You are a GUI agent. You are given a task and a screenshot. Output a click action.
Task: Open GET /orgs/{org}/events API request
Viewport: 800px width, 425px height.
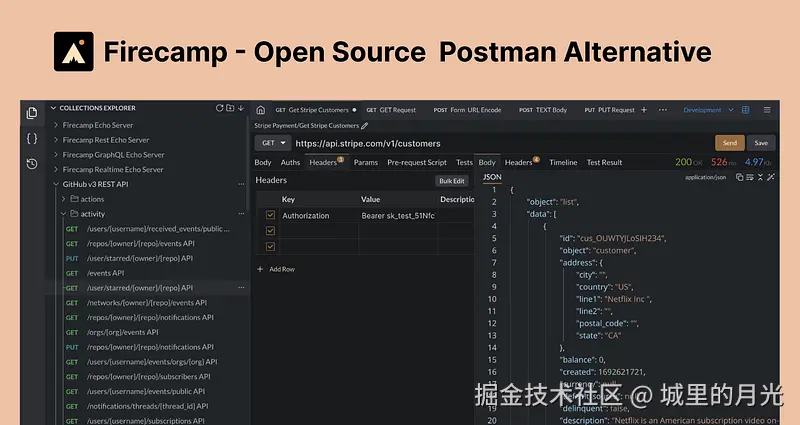click(x=112, y=332)
